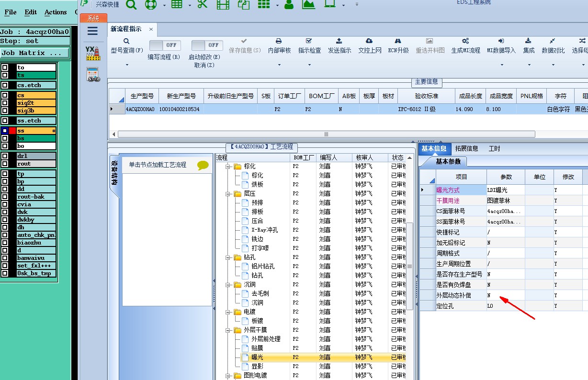Click the green table grid icon
The height and width of the screenshot is (380, 588).
(177, 4)
